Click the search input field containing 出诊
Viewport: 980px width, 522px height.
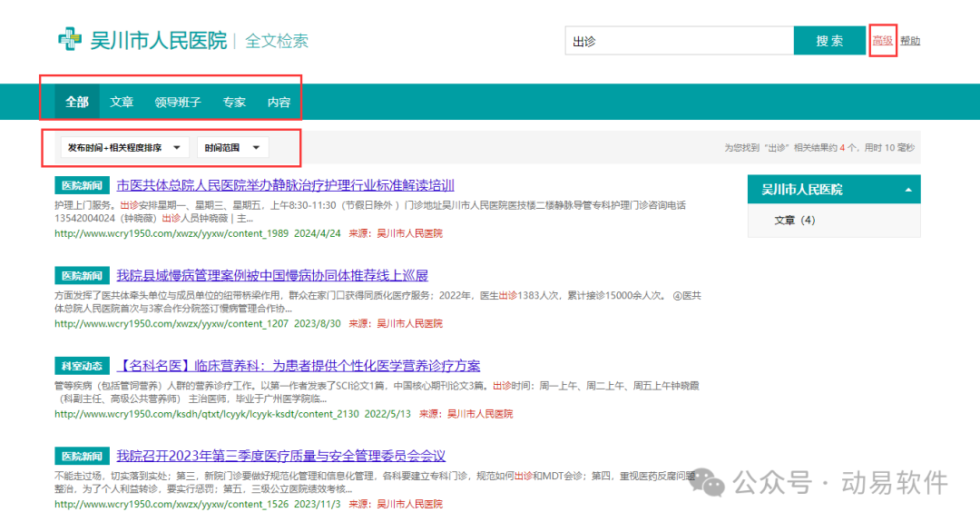tap(678, 41)
